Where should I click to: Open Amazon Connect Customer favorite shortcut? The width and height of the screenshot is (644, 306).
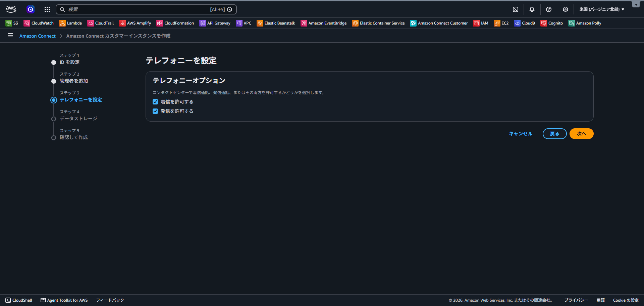click(439, 23)
